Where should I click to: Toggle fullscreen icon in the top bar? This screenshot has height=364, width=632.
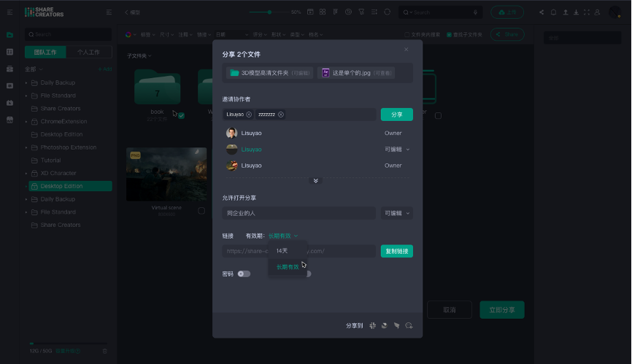coord(587,12)
